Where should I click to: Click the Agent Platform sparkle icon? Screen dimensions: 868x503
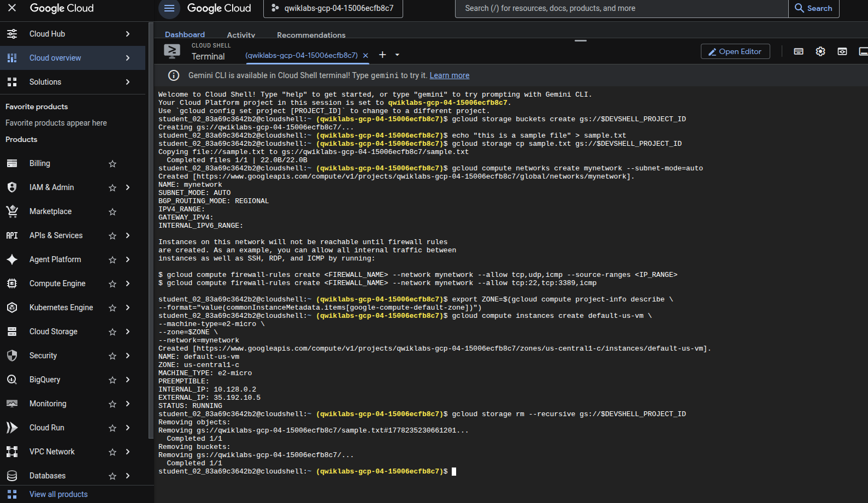coord(12,259)
